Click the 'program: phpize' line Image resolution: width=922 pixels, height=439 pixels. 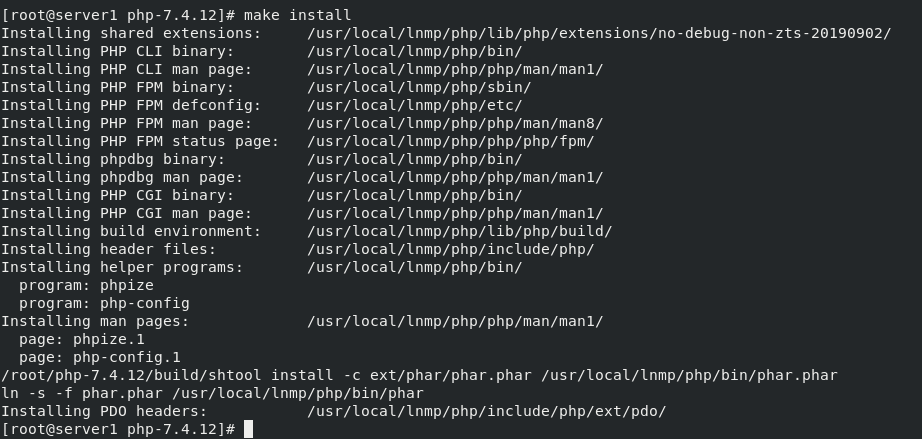point(86,285)
